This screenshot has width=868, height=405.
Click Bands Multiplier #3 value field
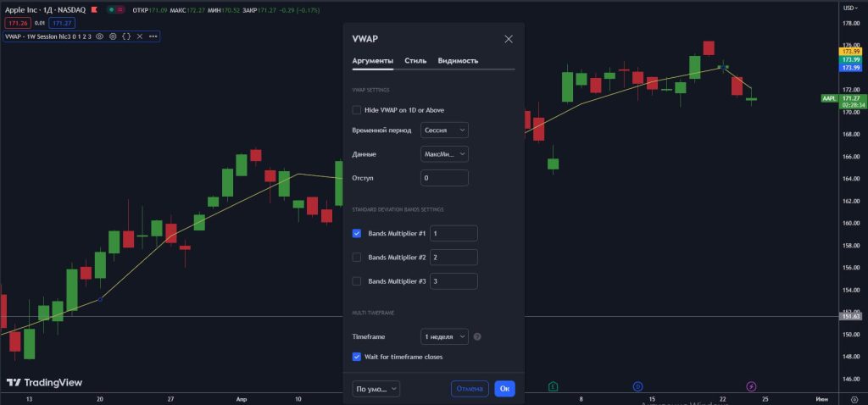point(453,281)
